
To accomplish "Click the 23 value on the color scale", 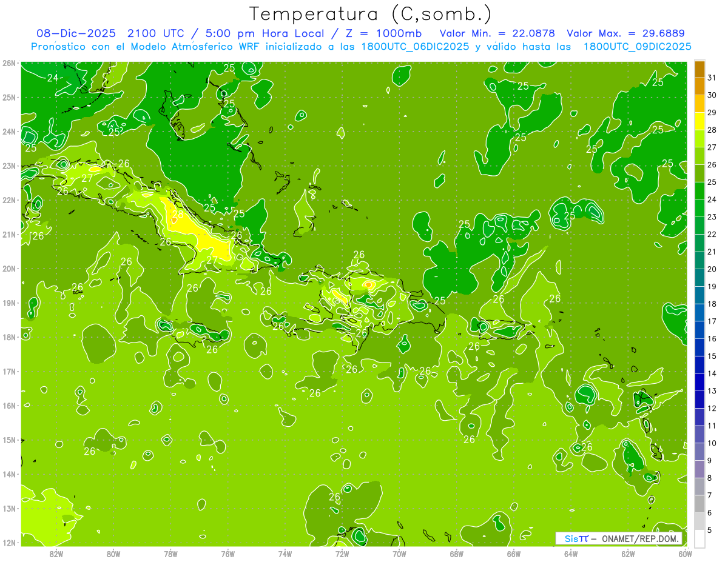I will tap(712, 216).
